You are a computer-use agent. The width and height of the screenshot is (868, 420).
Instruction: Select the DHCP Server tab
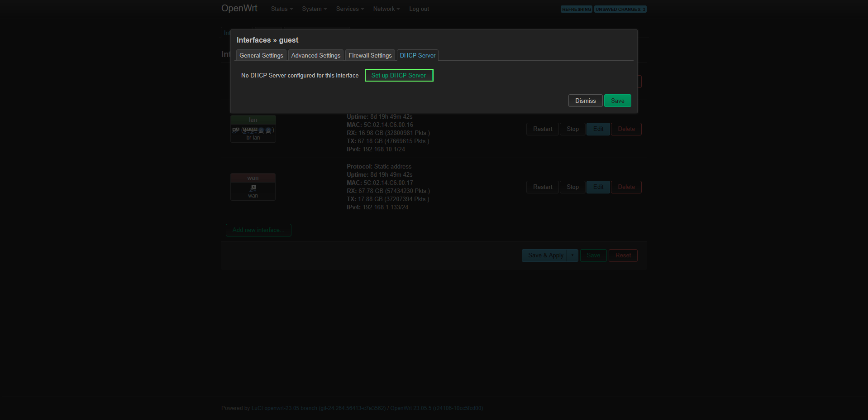point(417,55)
